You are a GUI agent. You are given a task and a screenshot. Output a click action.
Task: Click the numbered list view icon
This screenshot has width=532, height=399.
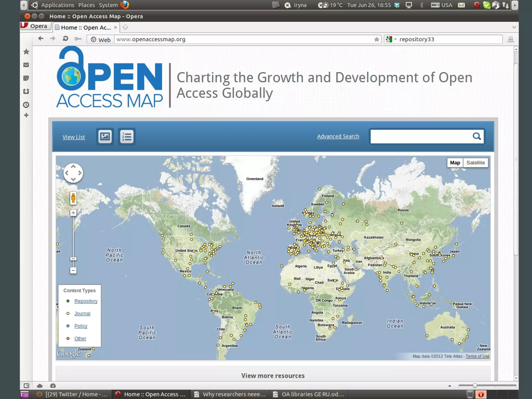click(127, 136)
